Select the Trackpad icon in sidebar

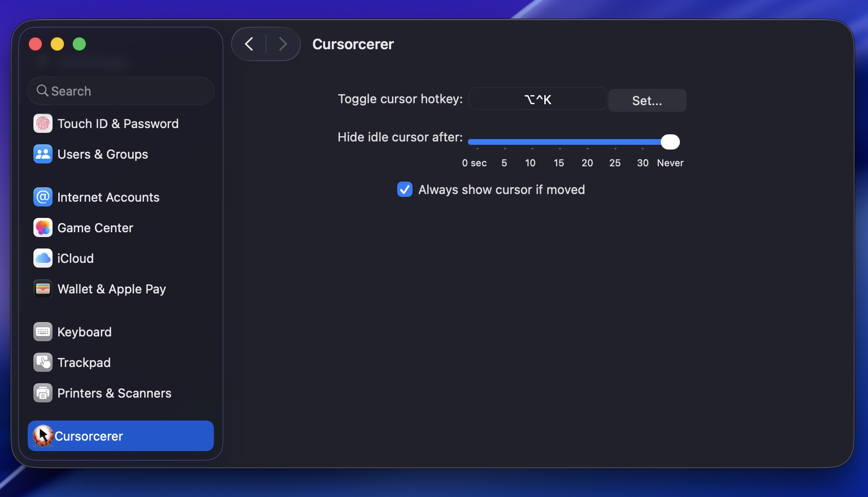click(42, 363)
